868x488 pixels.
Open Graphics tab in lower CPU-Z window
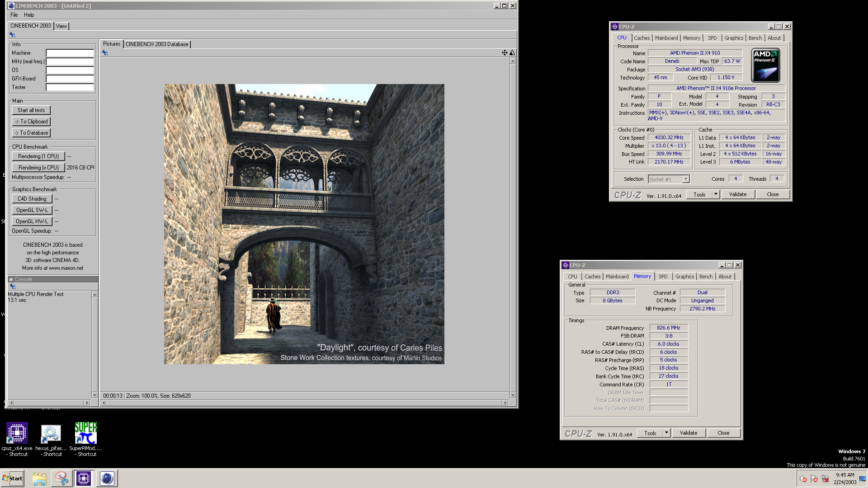coord(684,277)
